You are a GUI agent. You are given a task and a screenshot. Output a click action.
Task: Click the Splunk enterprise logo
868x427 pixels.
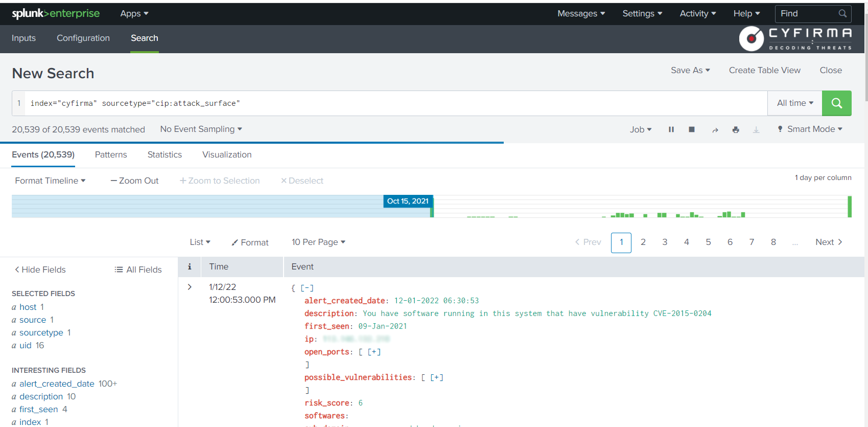point(56,13)
